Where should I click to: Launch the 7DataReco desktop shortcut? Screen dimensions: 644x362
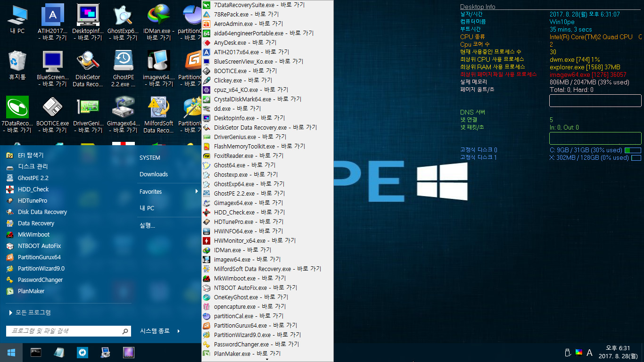(17, 115)
